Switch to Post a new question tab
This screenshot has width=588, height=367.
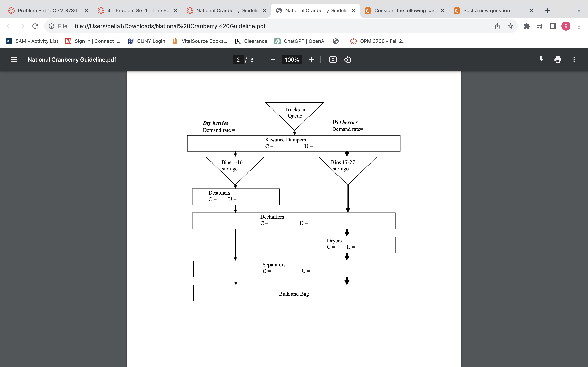487,11
